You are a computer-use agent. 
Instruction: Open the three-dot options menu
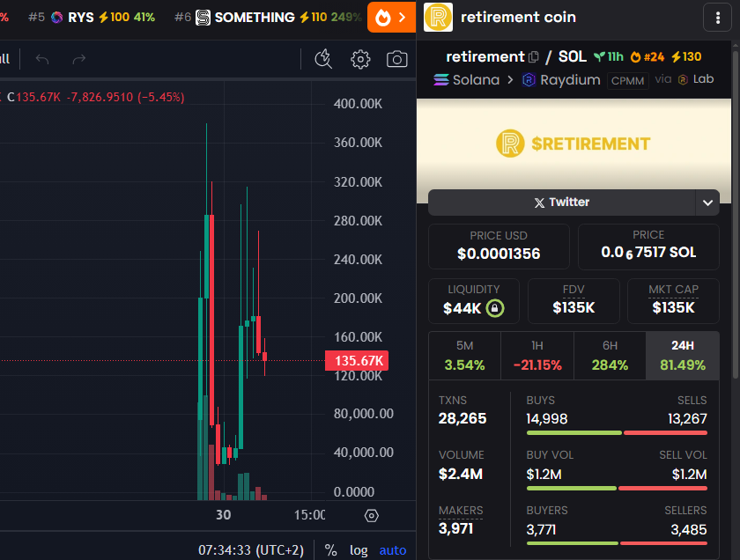point(717,18)
